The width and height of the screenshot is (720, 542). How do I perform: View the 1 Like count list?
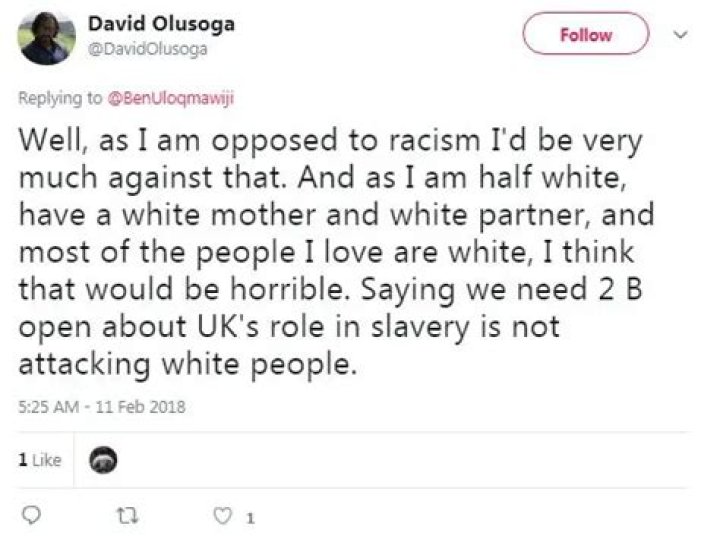(x=39, y=460)
